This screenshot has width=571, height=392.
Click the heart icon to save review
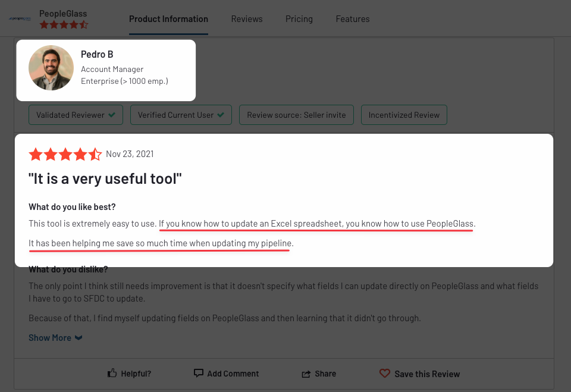(x=385, y=373)
